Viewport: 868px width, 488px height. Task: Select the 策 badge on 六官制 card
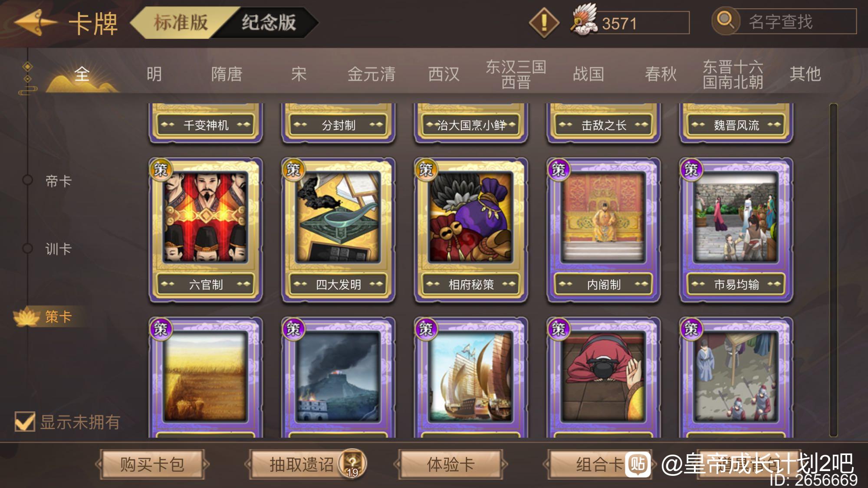point(160,170)
